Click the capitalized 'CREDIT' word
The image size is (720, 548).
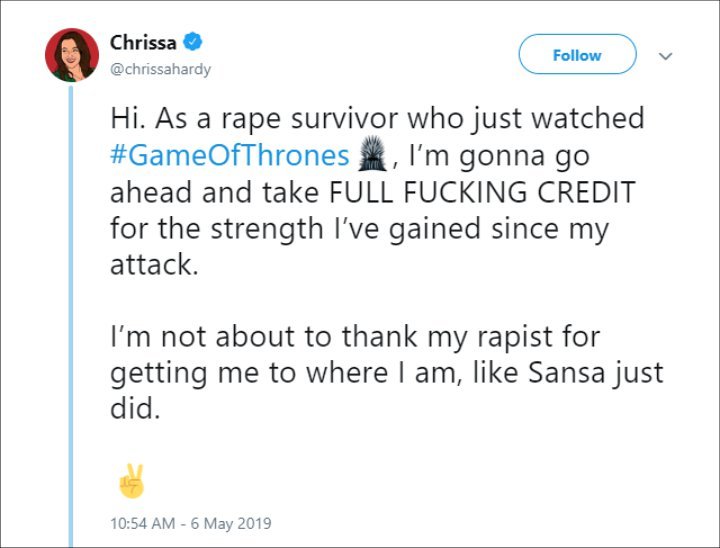pyautogui.click(x=586, y=192)
